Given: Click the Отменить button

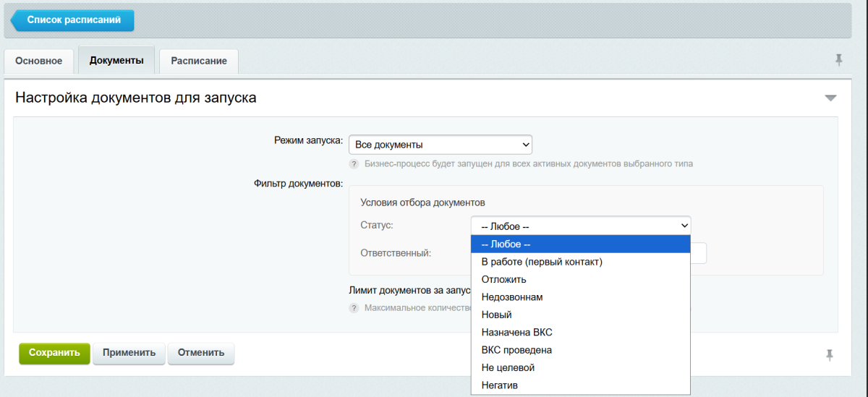Looking at the screenshot, I should pyautogui.click(x=201, y=354).
